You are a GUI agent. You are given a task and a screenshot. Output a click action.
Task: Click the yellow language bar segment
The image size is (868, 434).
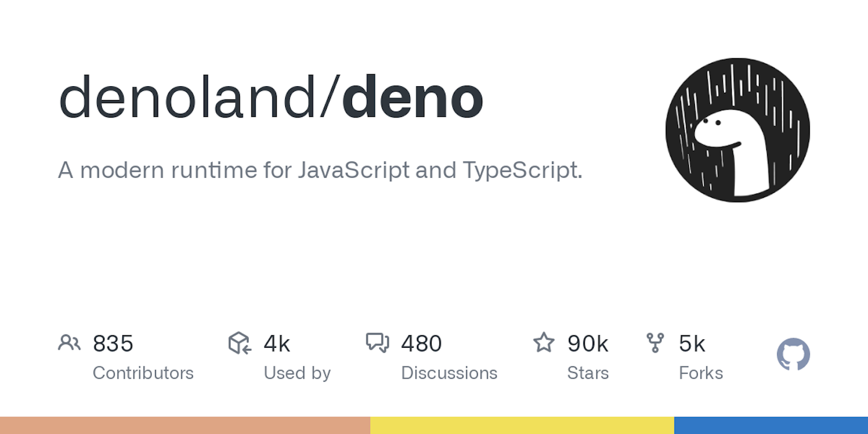tap(522, 425)
